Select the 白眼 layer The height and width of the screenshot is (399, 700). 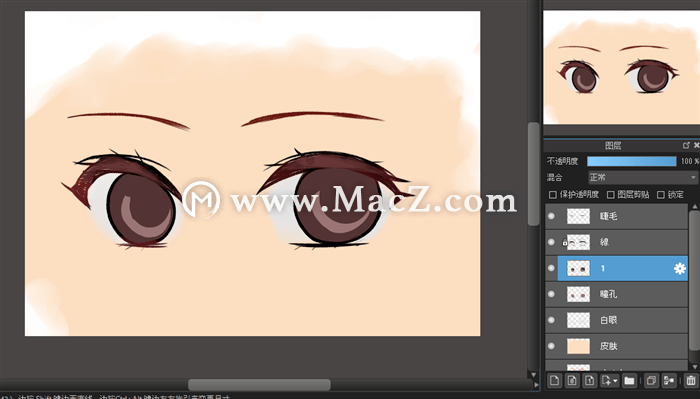pyautogui.click(x=617, y=320)
